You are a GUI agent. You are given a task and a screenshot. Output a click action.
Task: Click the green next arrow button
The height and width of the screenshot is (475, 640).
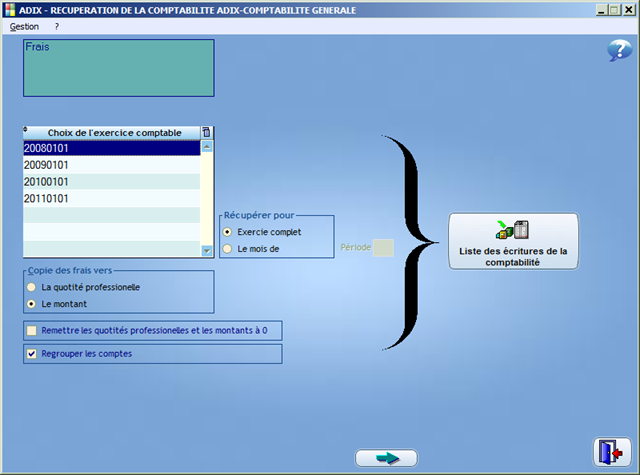pyautogui.click(x=386, y=458)
